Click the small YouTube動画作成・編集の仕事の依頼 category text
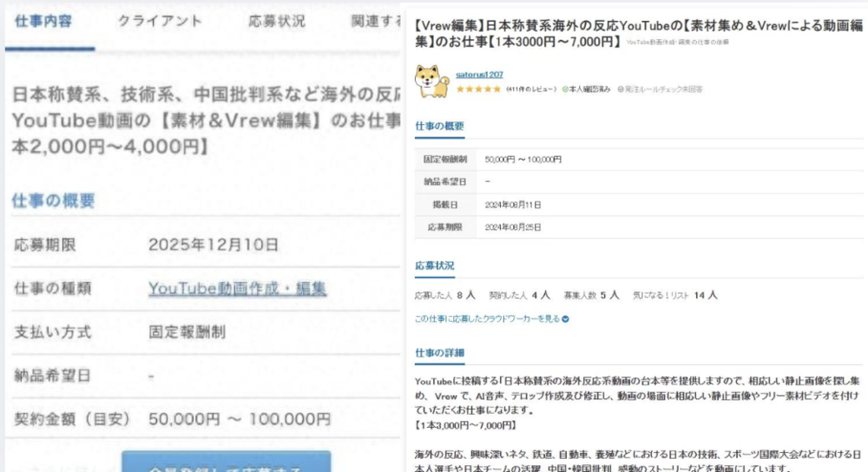Viewport: 868px width, 472px height. (x=678, y=42)
